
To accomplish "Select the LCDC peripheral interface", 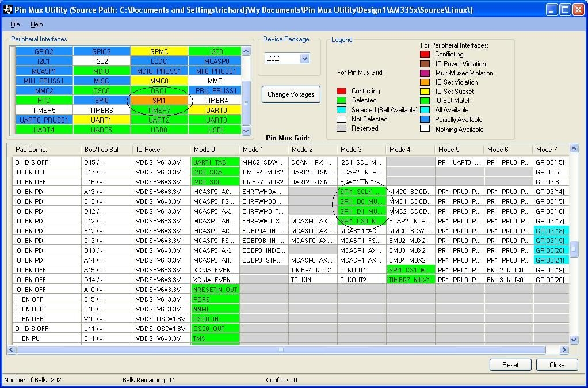I will [159, 61].
